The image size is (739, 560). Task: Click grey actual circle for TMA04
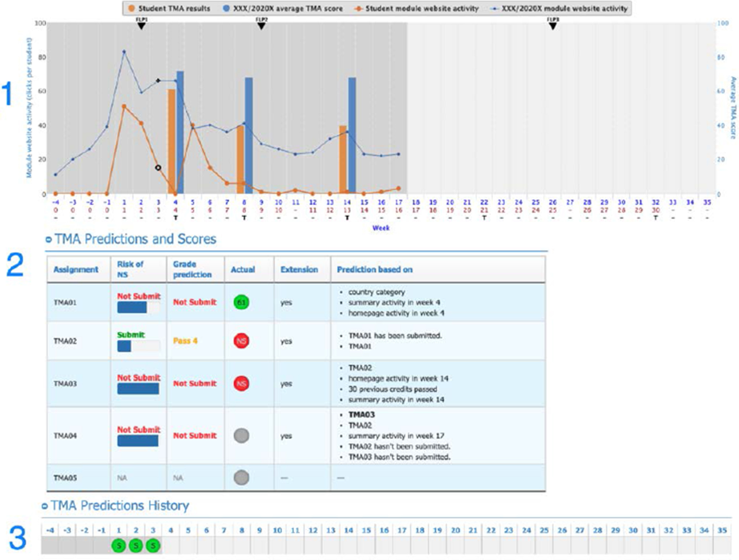(x=241, y=436)
